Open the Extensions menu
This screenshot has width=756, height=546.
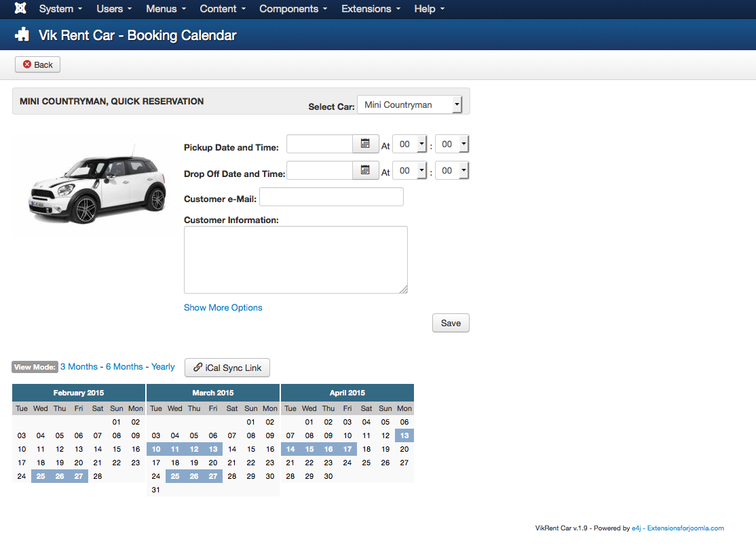pyautogui.click(x=371, y=9)
